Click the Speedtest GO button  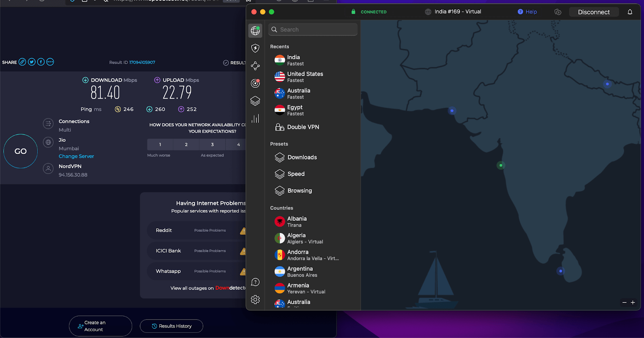coord(21,151)
